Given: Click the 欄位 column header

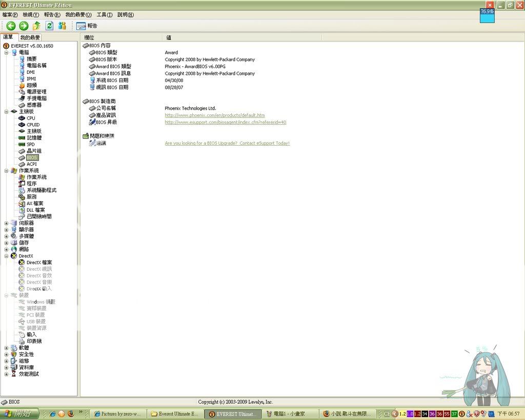Looking at the screenshot, I should tap(89, 37).
